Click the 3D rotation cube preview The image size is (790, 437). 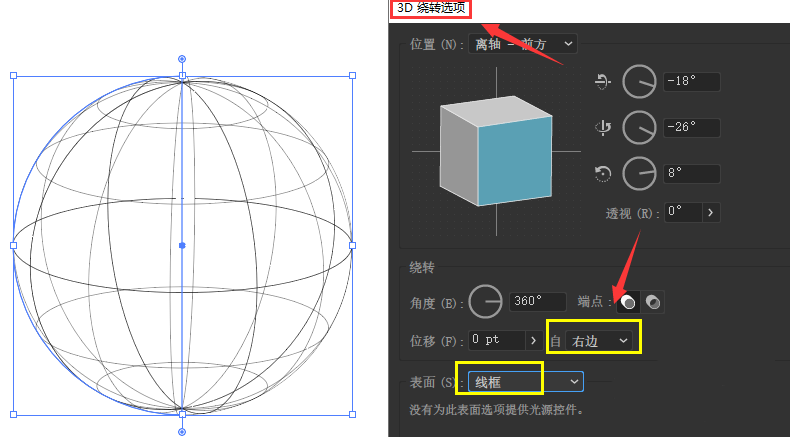click(x=496, y=151)
